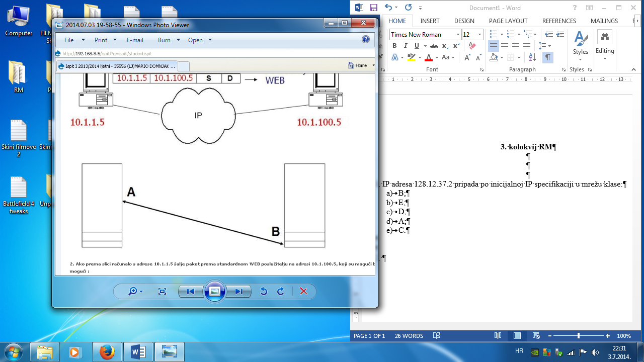
Task: Go to the next photo
Action: click(238, 292)
